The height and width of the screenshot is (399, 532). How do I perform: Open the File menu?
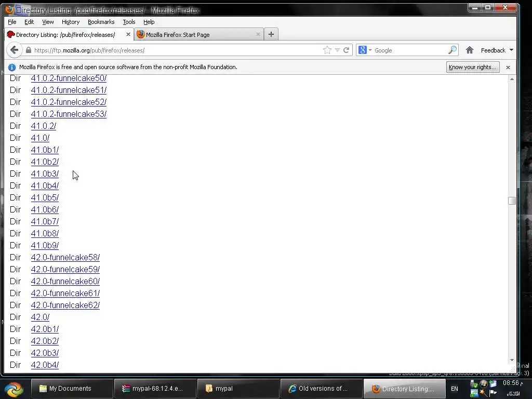pyautogui.click(x=12, y=22)
